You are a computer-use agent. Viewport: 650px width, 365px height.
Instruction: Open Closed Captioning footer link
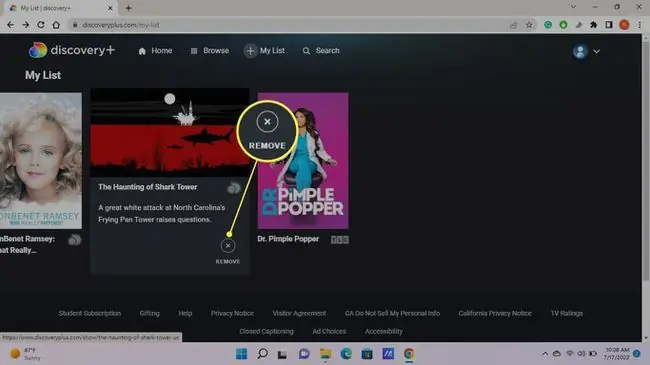[x=266, y=331]
